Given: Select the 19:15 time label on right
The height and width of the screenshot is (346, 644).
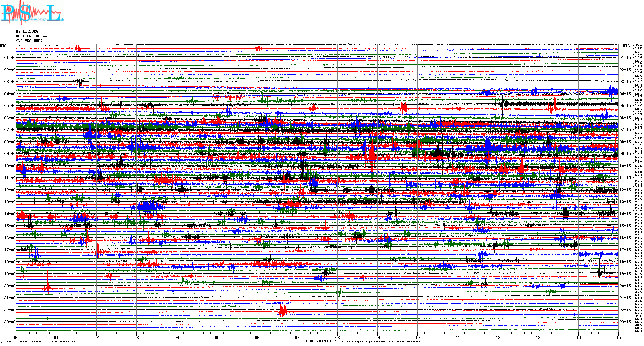Looking at the screenshot, I should 625,274.
